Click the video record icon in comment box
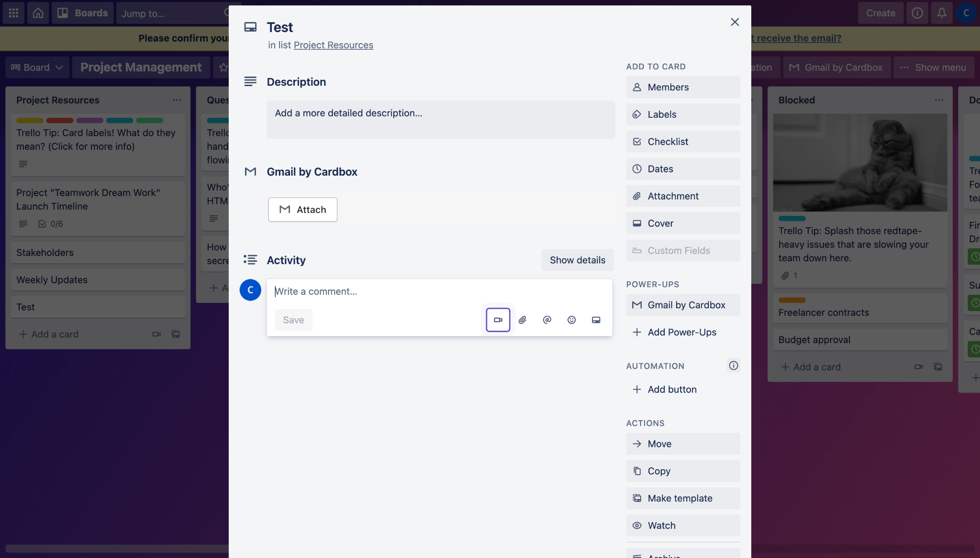Viewport: 980px width, 558px height. pyautogui.click(x=498, y=320)
